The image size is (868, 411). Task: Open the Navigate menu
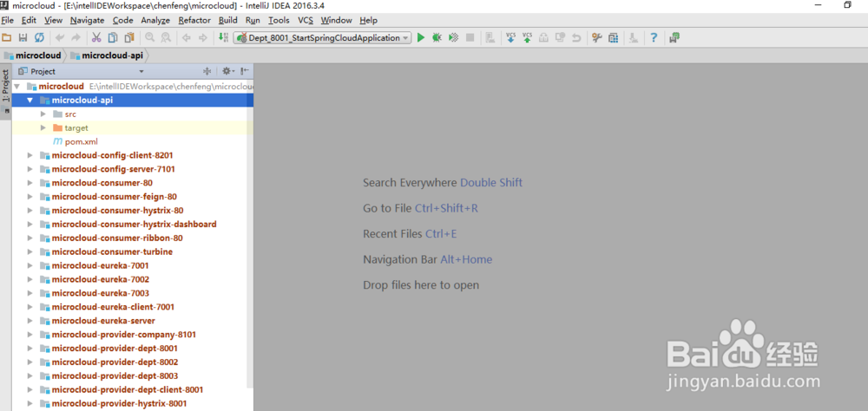tap(88, 21)
